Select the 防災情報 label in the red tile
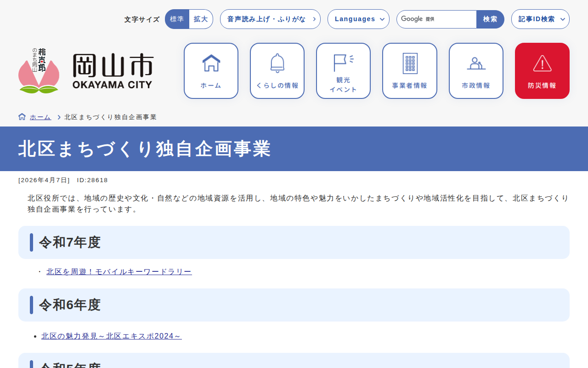Viewport: 588px width, 368px height. point(542,86)
